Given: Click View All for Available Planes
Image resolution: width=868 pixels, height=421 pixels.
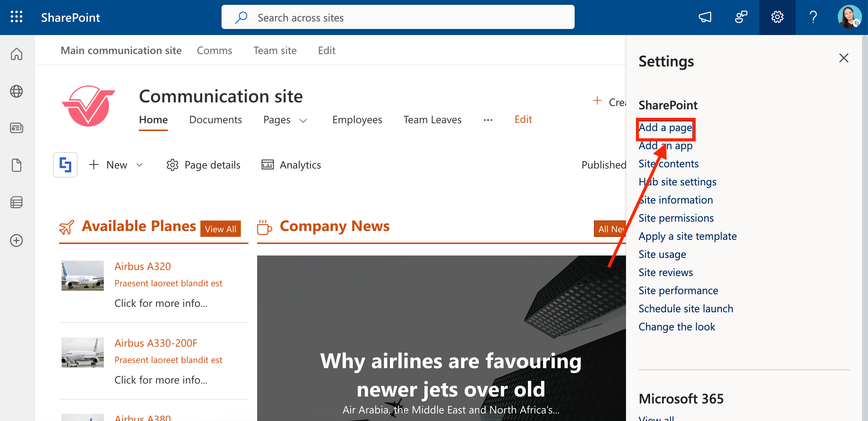Looking at the screenshot, I should coord(221,229).
